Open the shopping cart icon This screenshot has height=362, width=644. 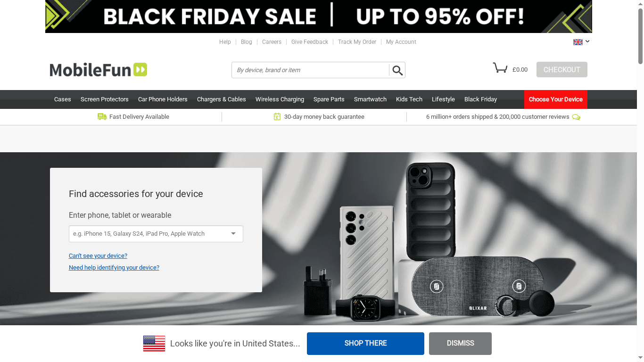coord(500,67)
